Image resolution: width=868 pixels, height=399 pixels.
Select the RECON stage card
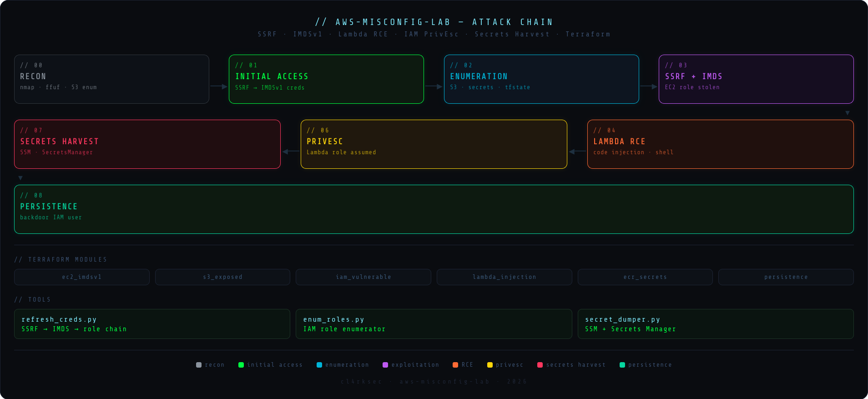pos(111,79)
